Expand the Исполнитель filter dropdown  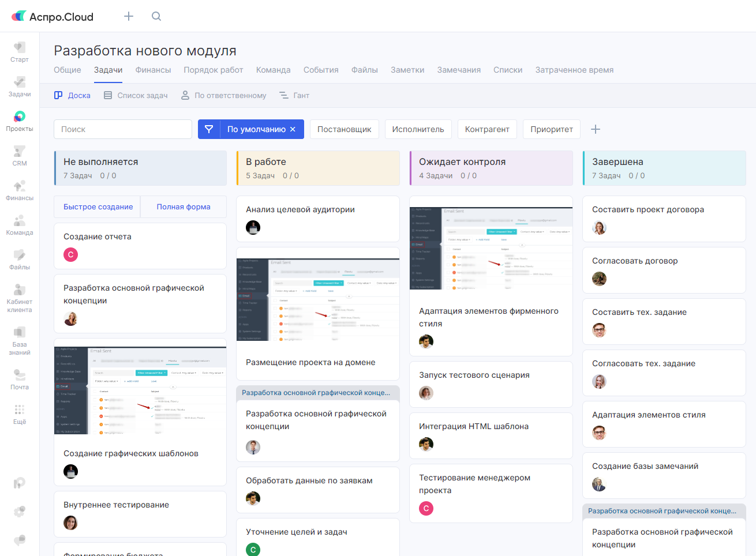click(418, 129)
